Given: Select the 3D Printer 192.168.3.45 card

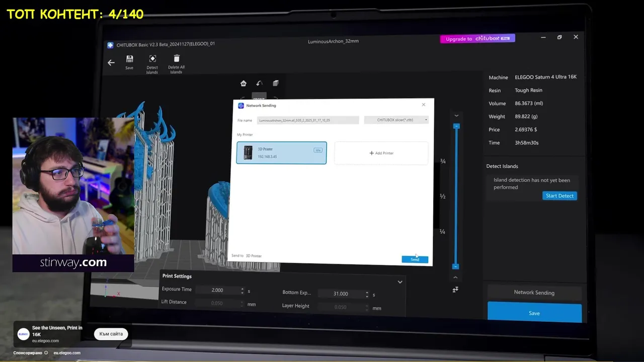Looking at the screenshot, I should (x=281, y=153).
